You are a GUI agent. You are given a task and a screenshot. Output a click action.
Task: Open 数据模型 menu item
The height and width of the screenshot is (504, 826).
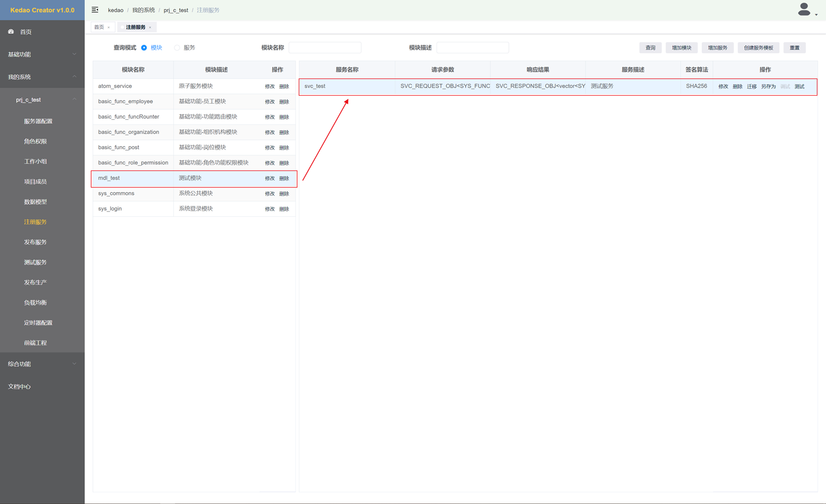36,202
